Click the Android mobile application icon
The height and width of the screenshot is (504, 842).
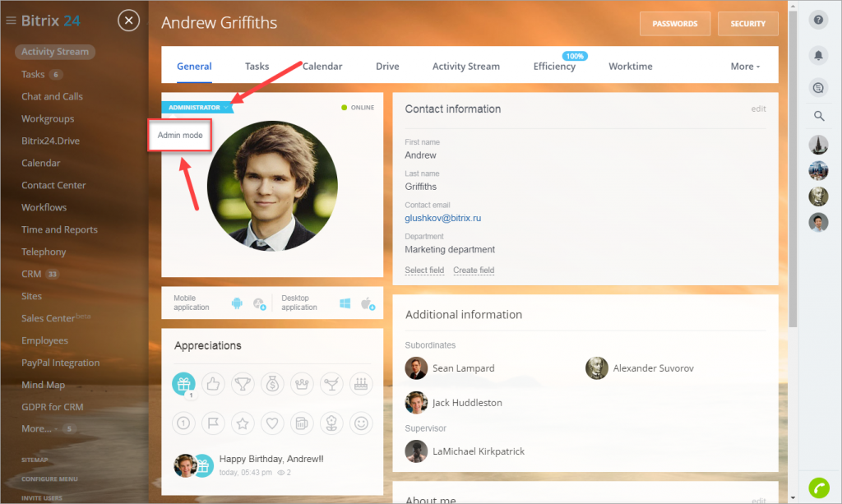tap(237, 303)
